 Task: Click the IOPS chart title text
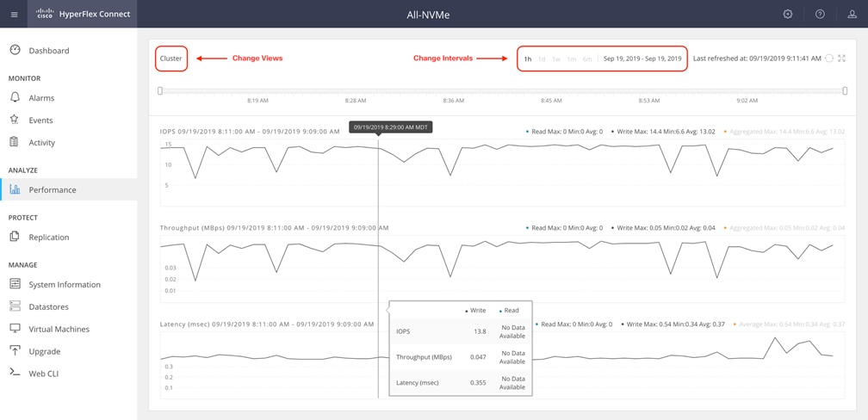click(x=250, y=132)
